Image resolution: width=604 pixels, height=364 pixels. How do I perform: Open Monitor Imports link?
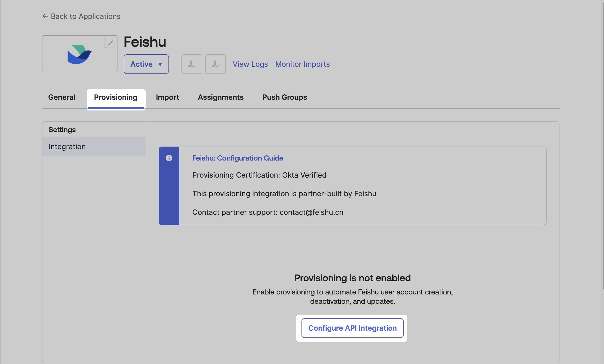click(x=303, y=64)
